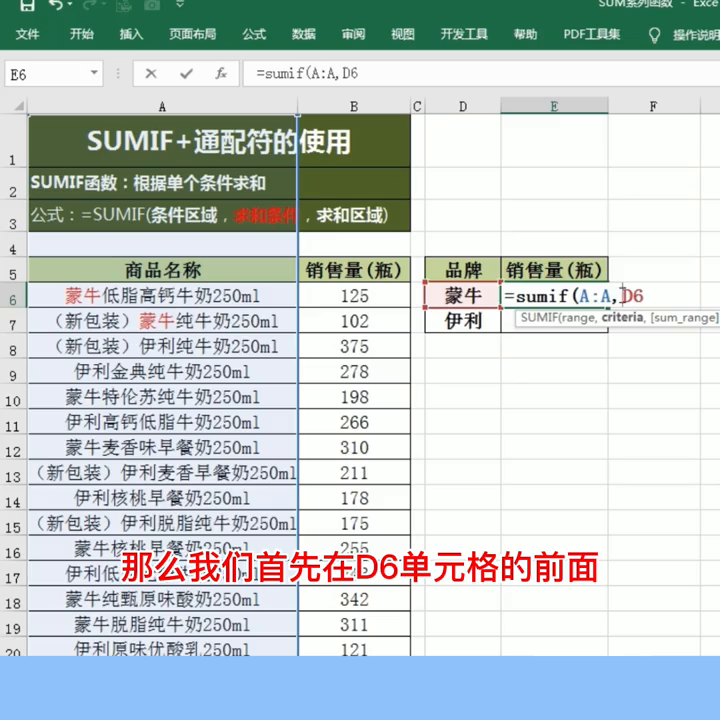The height and width of the screenshot is (720, 720).
Task: Switch to the 页面布局 tab
Action: [x=192, y=34]
